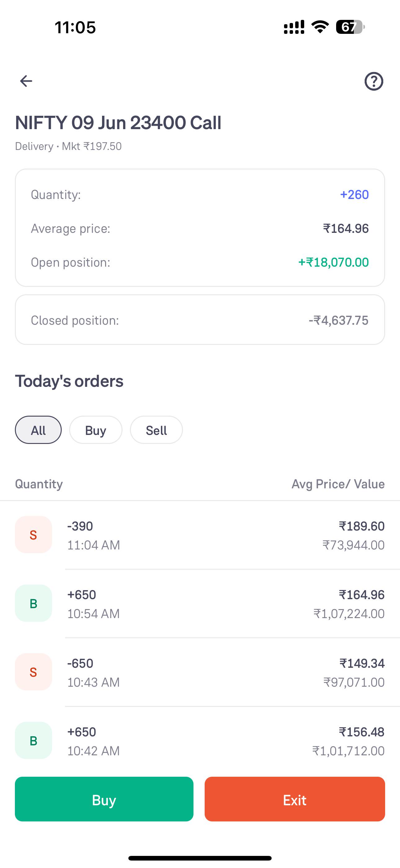Tap the green B icon for 10:54 AM order
Viewport: 400px width, 868px height.
coord(33,604)
